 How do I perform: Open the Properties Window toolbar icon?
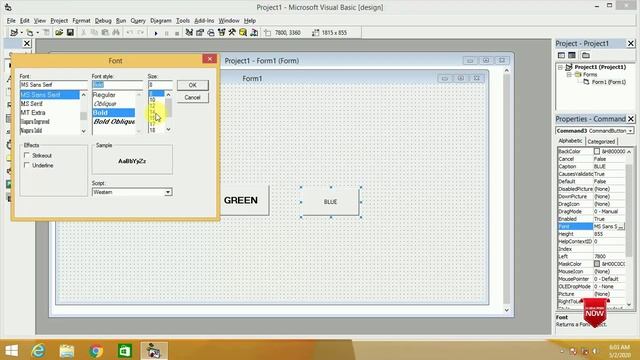click(x=200, y=32)
